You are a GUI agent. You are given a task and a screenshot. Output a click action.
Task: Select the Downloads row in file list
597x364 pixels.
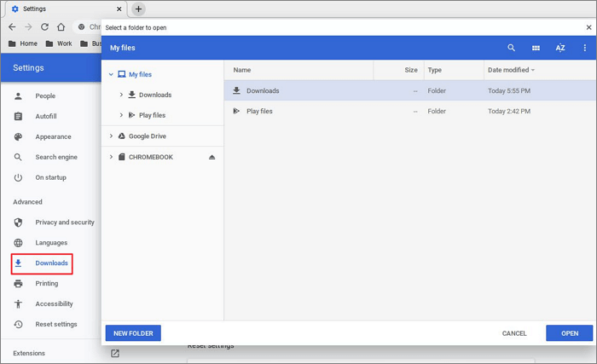409,90
